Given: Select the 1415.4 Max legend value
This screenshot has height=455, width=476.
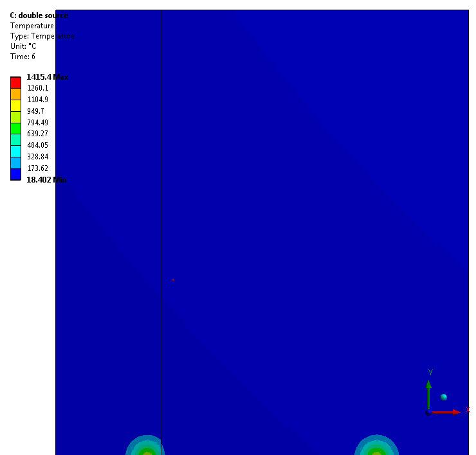Looking at the screenshot, I should [46, 77].
